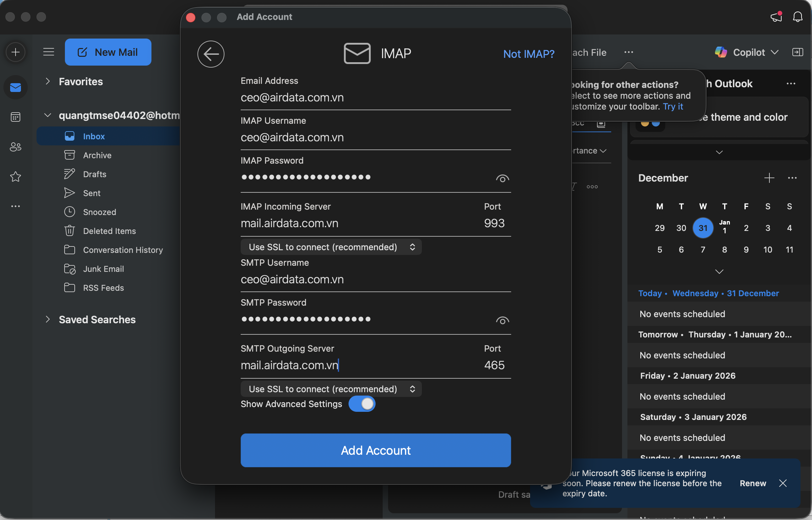Select the blue theme color dot

click(x=656, y=124)
